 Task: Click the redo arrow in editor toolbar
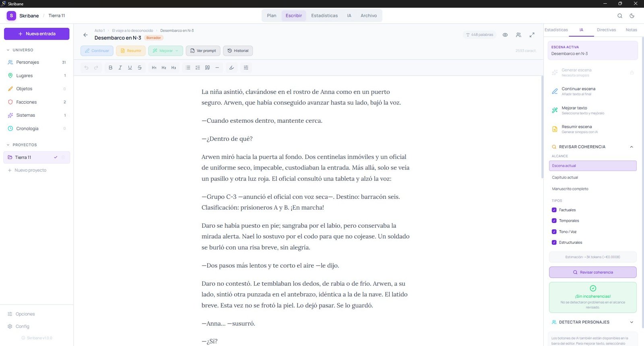click(x=96, y=68)
